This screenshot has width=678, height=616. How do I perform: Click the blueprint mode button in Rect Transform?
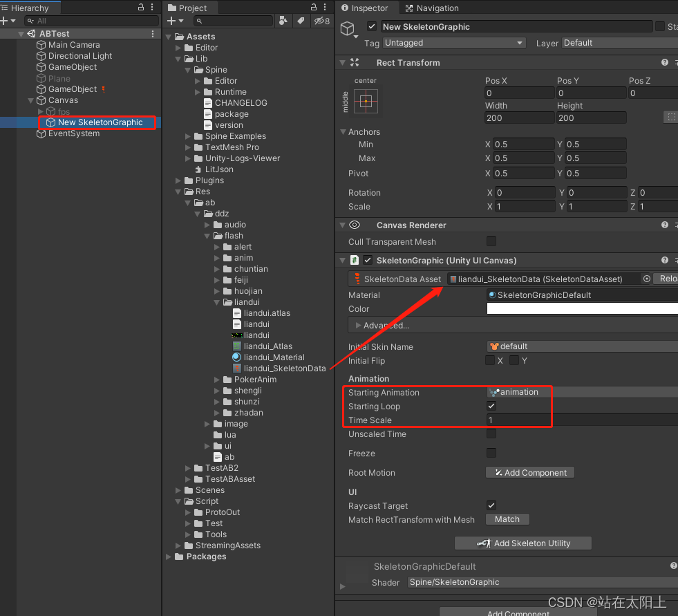pos(671,117)
